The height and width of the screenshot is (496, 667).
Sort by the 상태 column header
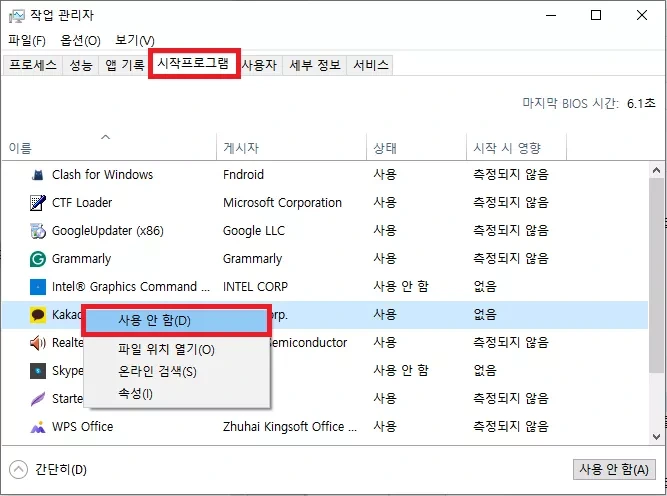[416, 147]
